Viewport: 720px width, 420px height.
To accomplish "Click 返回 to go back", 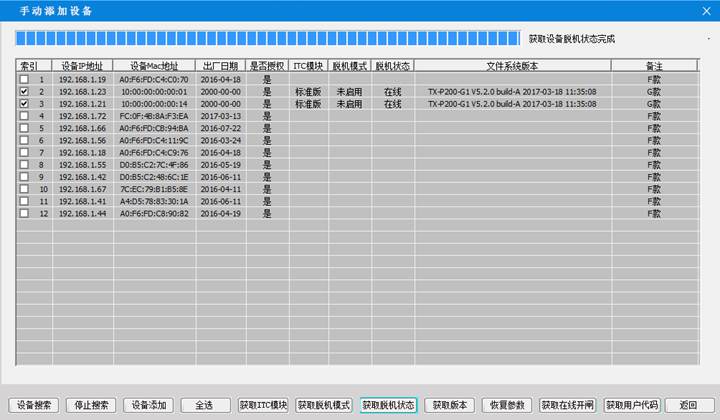I will coord(687,405).
